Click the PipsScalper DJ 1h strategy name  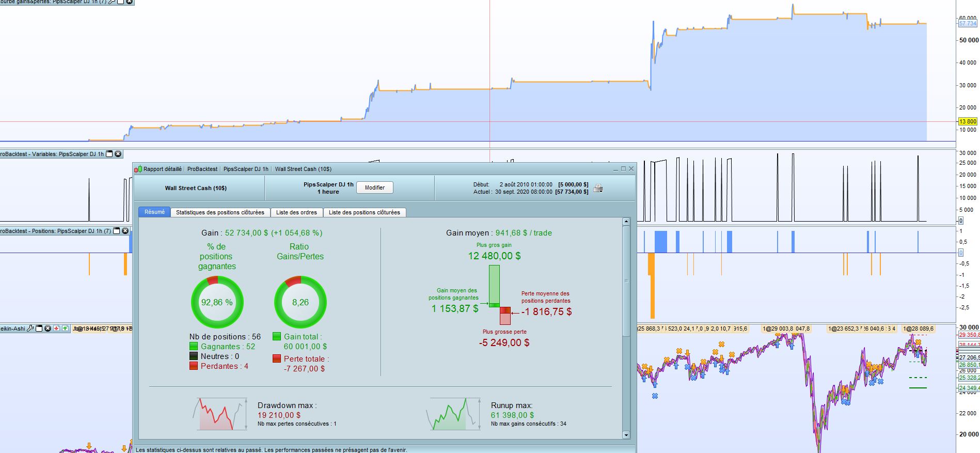click(328, 184)
